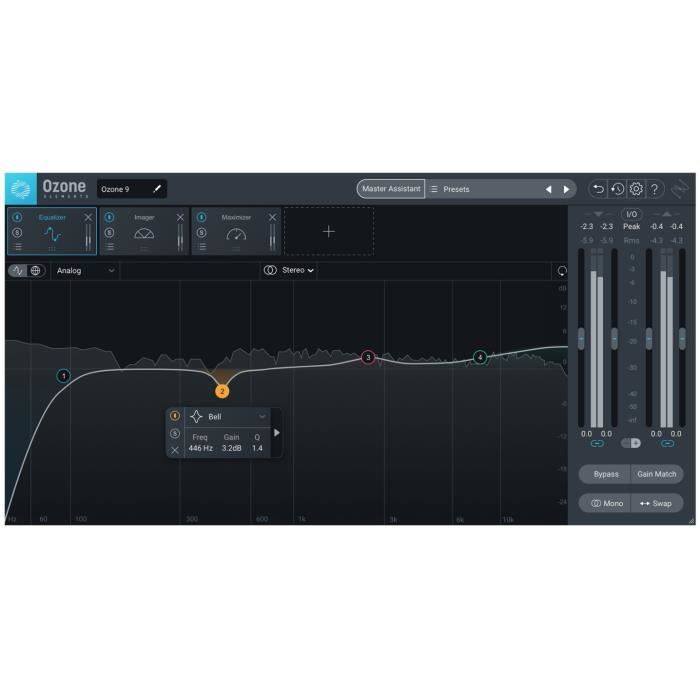
Task: Select EQ node 3
Action: [x=368, y=357]
